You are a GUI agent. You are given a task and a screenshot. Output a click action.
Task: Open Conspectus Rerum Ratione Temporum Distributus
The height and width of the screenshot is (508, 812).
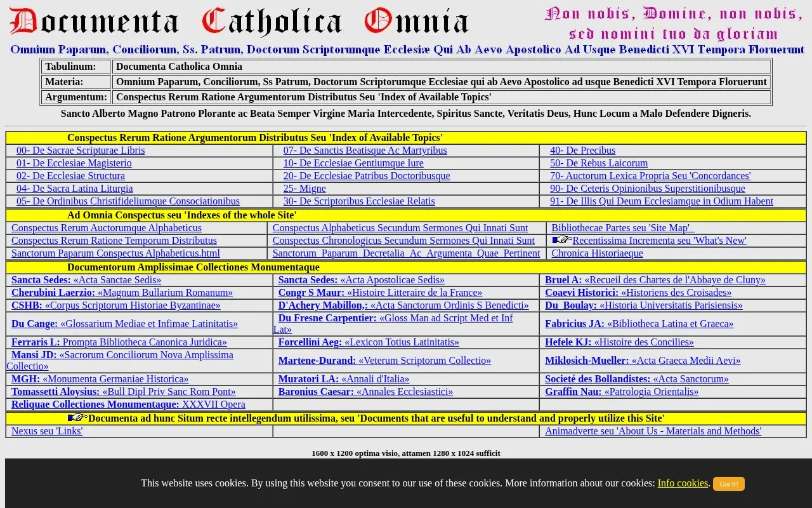(x=114, y=241)
